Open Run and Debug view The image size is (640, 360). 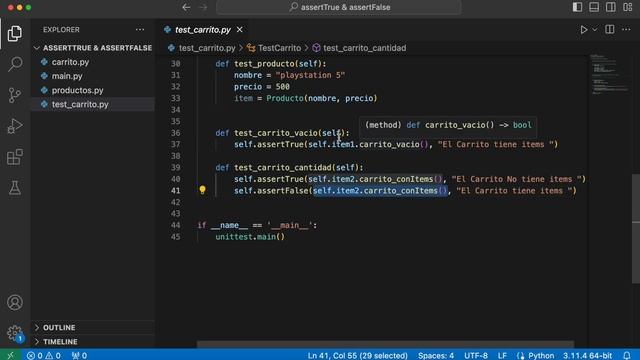(15, 126)
